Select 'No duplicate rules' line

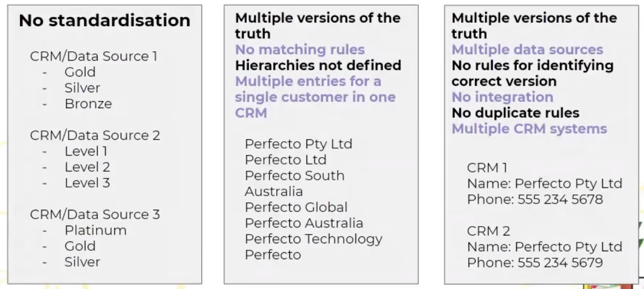pos(515,113)
